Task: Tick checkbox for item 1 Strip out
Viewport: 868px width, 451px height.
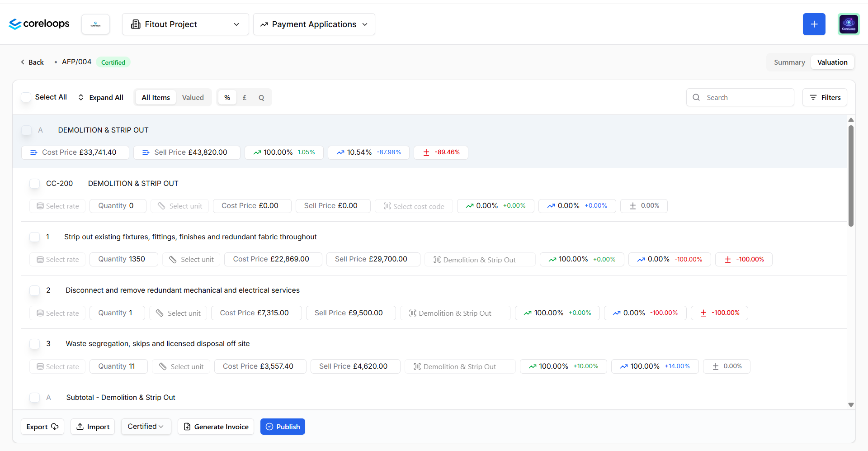Action: 34,237
